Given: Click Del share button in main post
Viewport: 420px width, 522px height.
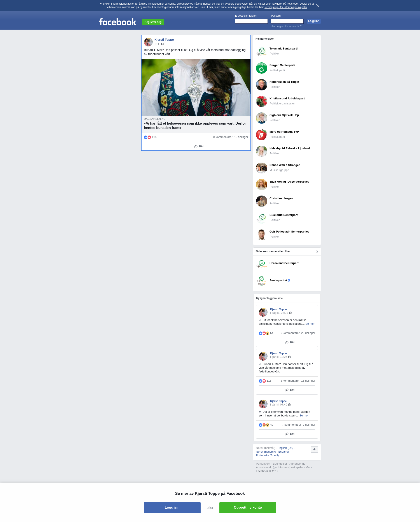Looking at the screenshot, I should coord(199,146).
